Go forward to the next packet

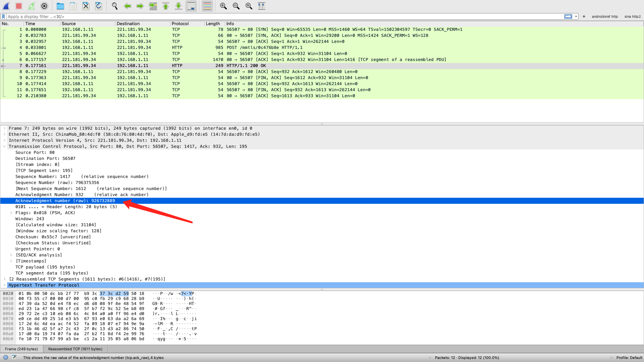(140, 6)
